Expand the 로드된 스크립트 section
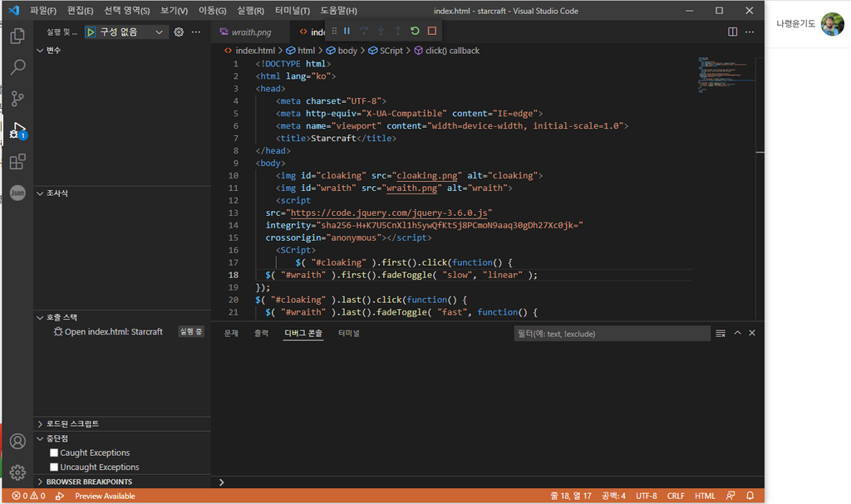The width and height of the screenshot is (851, 504). coord(122,424)
